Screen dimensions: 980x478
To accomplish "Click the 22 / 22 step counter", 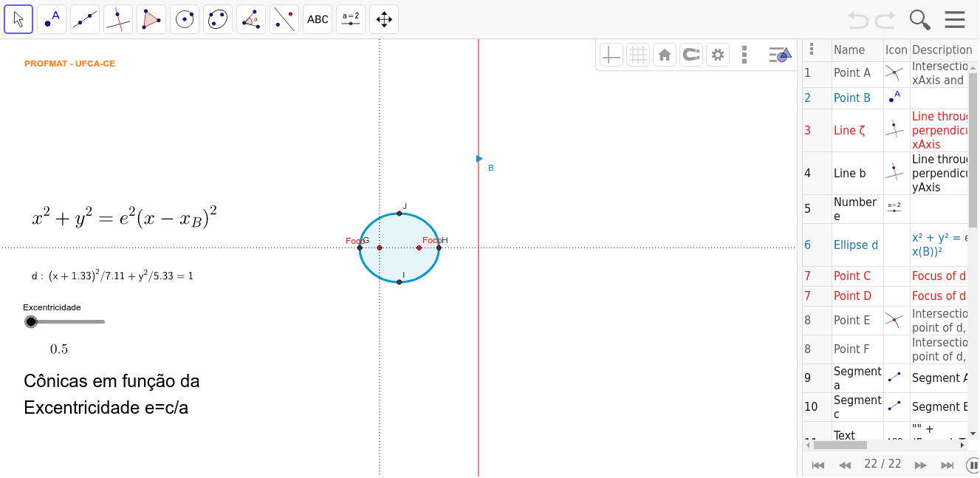I will 883,464.
